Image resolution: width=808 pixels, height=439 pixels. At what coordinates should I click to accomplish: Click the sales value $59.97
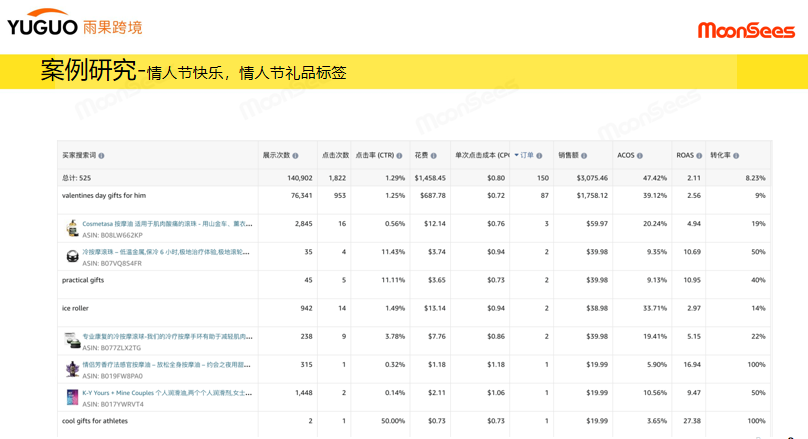tap(597, 224)
